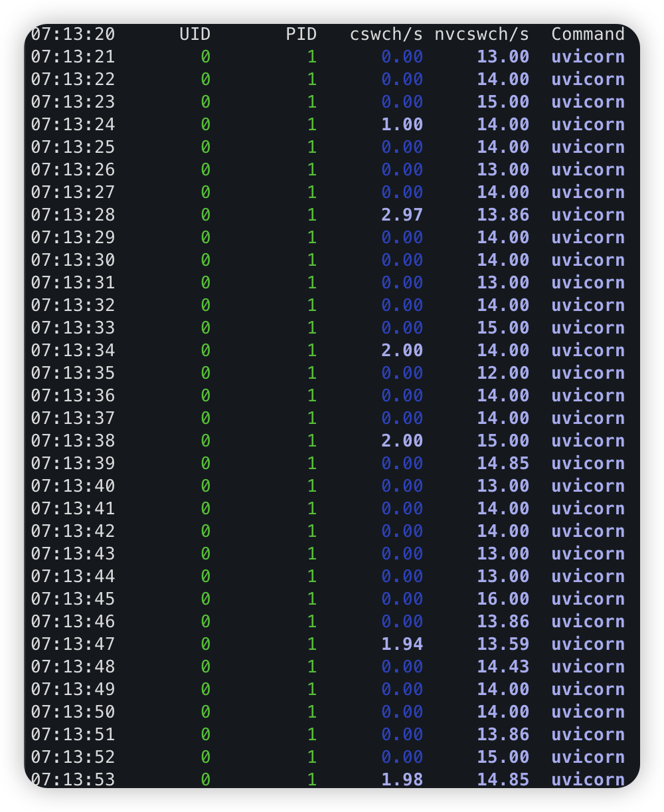Click the 14.43 nvcswch/s value
The height and width of the screenshot is (812, 664).
(503, 667)
